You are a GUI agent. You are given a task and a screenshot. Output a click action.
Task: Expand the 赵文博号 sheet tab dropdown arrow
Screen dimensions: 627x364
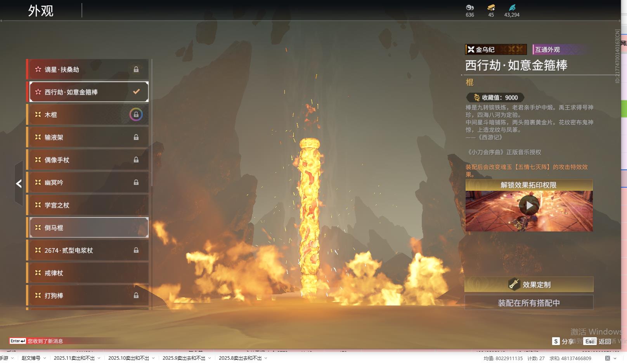(x=45, y=358)
